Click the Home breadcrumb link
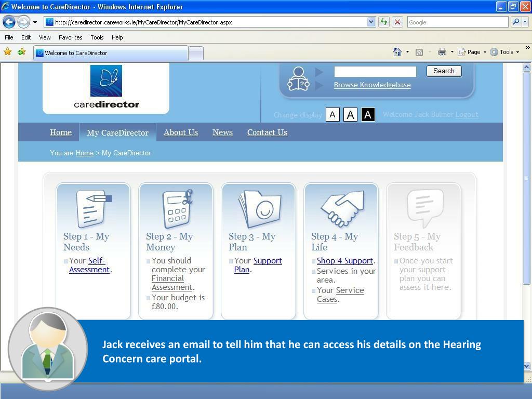The height and width of the screenshot is (399, 532). click(x=85, y=153)
